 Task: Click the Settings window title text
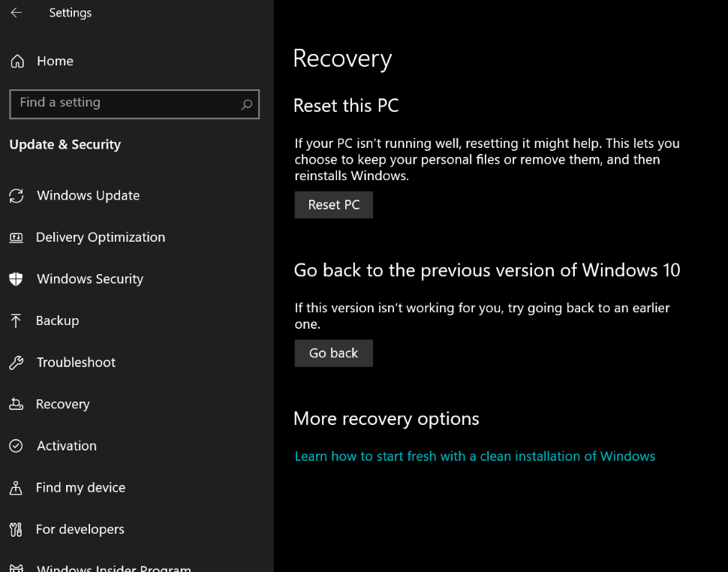(x=70, y=13)
